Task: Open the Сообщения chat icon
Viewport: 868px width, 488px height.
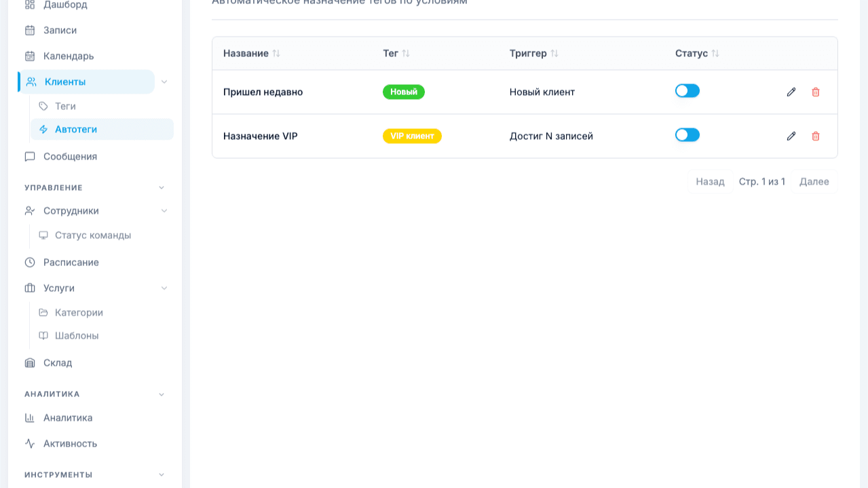Action: tap(29, 156)
